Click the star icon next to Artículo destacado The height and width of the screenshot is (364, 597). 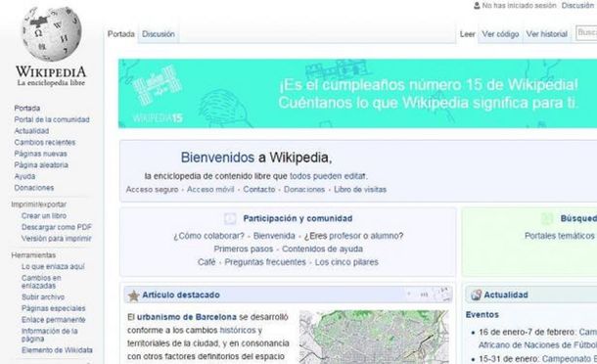tap(134, 296)
